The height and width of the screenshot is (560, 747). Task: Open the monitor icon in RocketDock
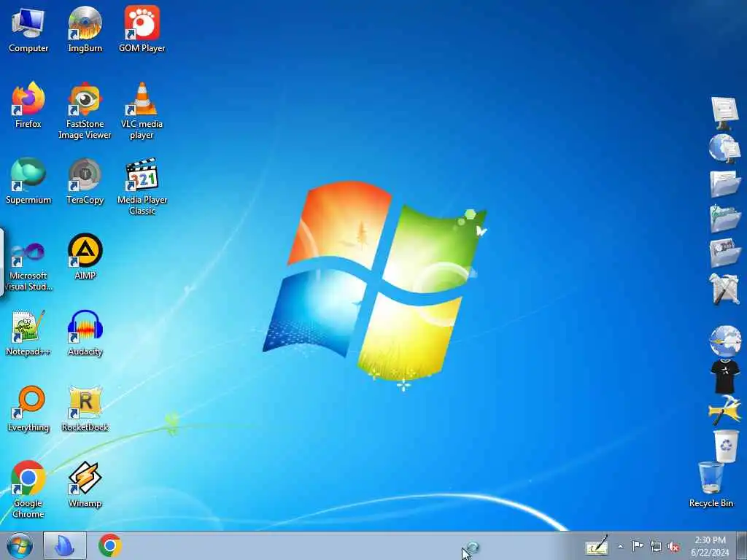point(724,113)
